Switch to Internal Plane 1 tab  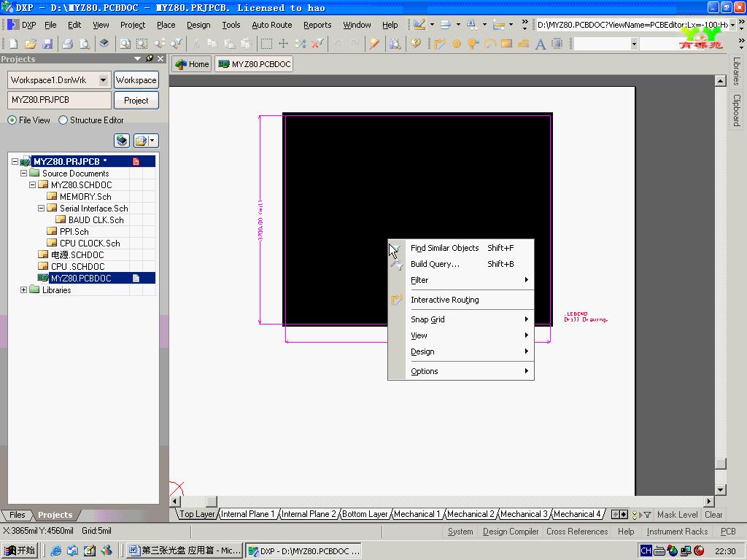click(247, 514)
